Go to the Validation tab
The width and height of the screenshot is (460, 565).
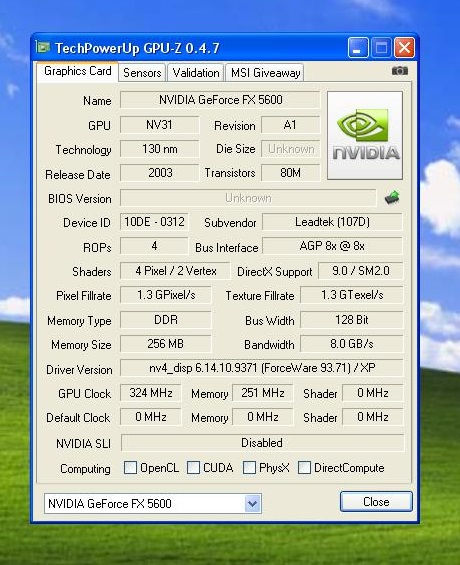point(196,73)
